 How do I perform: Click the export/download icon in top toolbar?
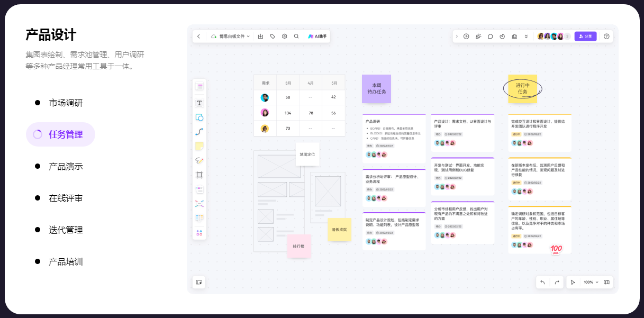(260, 37)
